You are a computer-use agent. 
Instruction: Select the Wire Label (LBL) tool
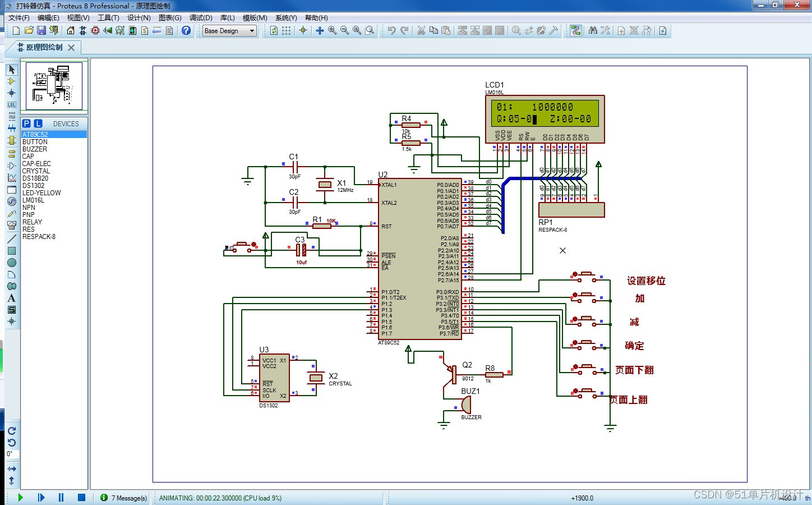(12, 105)
